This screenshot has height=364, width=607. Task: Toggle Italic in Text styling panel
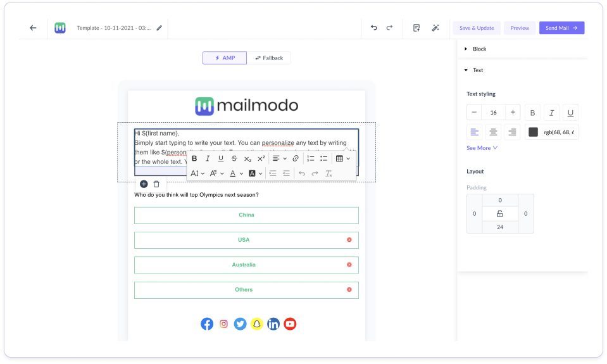(552, 113)
